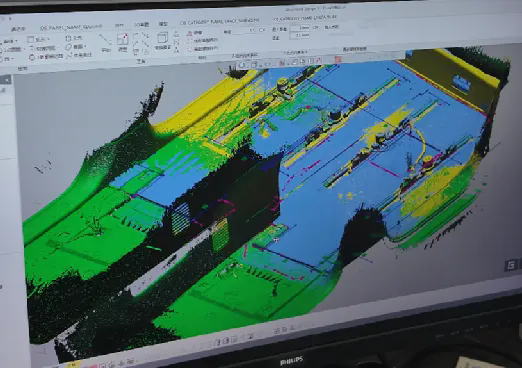
Task: Click the panel icon at left sidebar top
Action: (x=7, y=79)
